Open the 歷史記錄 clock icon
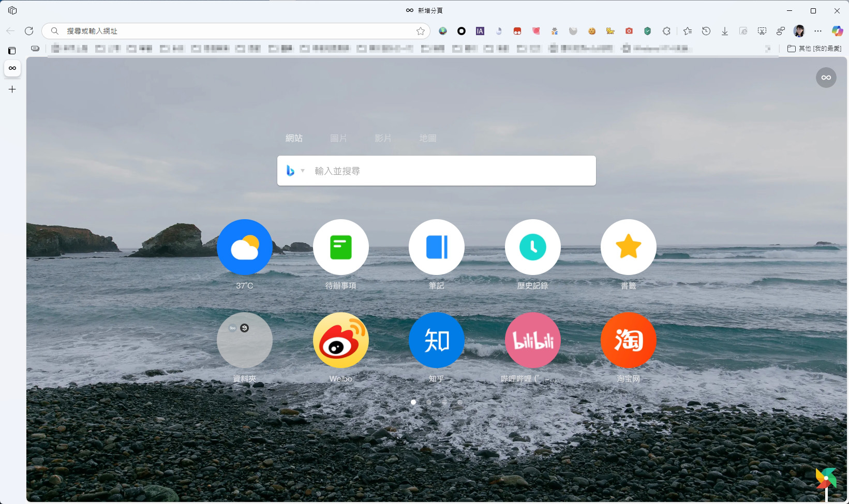 click(532, 247)
